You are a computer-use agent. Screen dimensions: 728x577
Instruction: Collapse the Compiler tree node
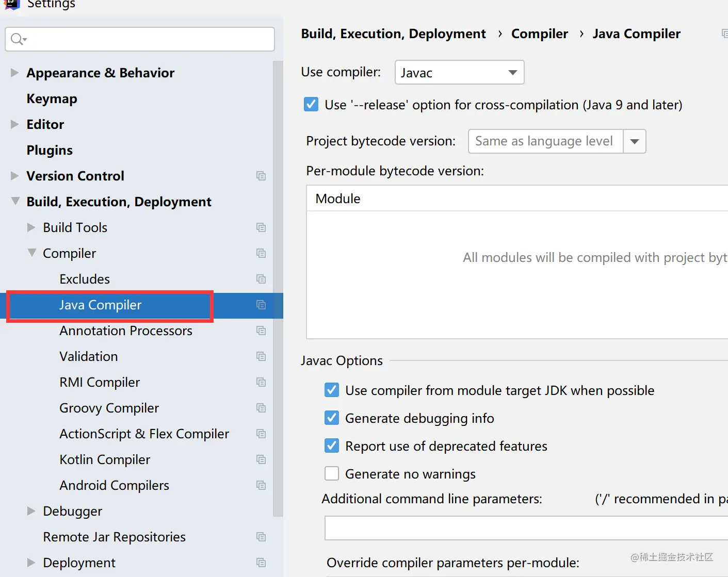32,253
